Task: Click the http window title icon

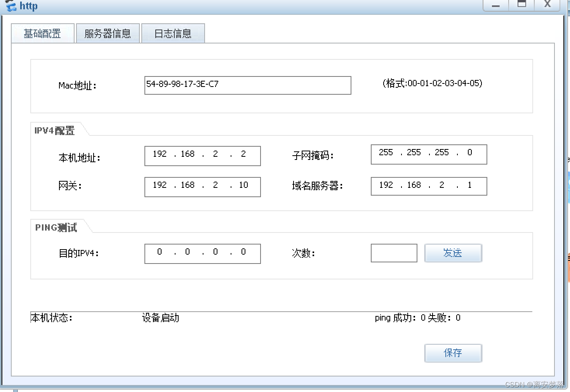Action: point(10,6)
